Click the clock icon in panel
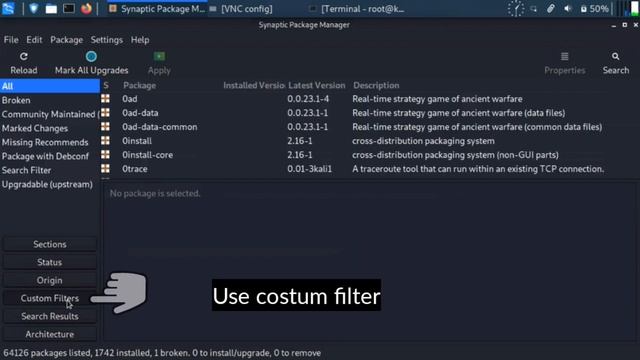Image resolution: width=640 pixels, height=360 pixels. [x=516, y=9]
